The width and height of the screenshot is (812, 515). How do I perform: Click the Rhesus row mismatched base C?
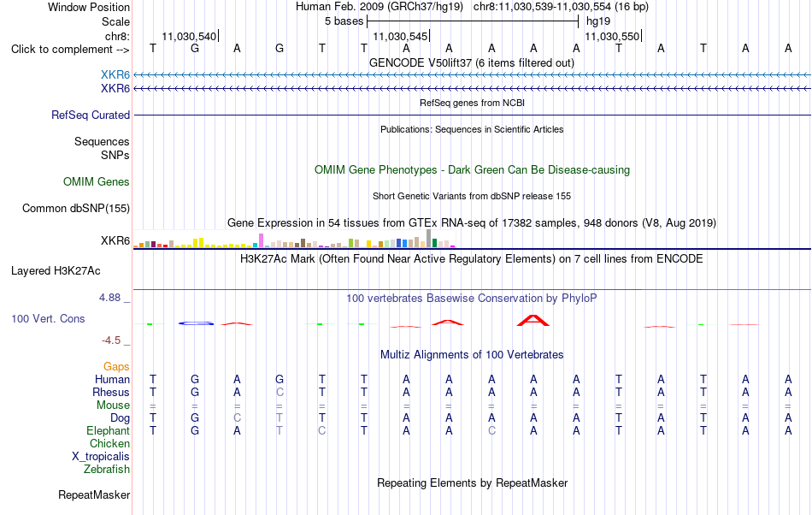(279, 392)
